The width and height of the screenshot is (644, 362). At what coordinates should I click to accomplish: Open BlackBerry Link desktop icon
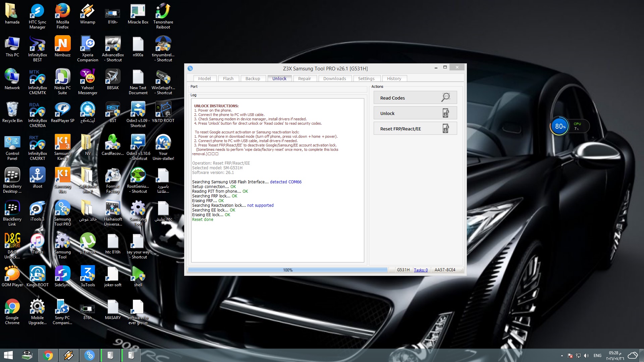click(12, 213)
